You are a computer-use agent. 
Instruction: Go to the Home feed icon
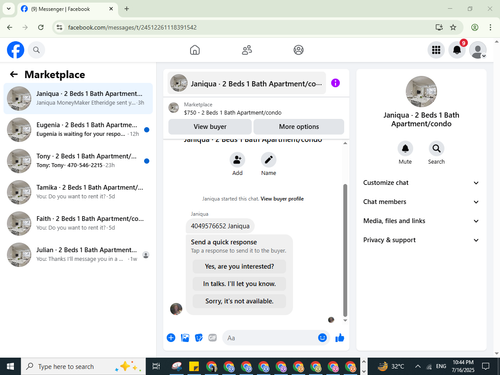tap(195, 50)
